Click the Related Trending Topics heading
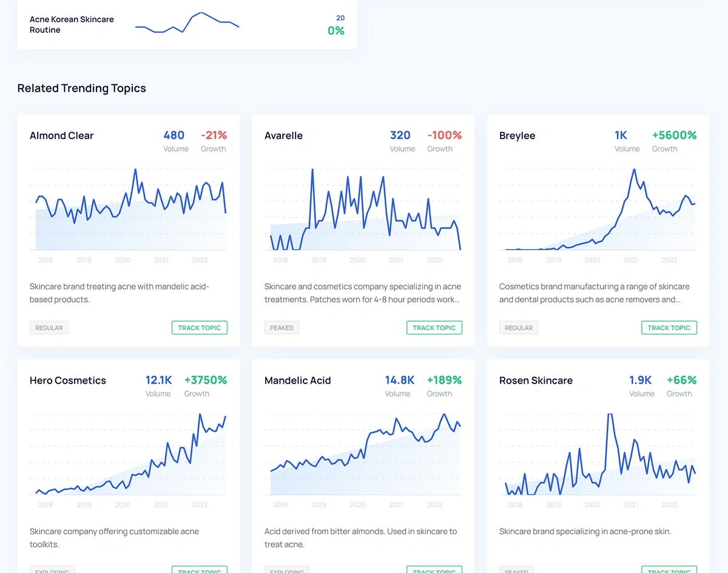This screenshot has width=728, height=573. pos(82,88)
